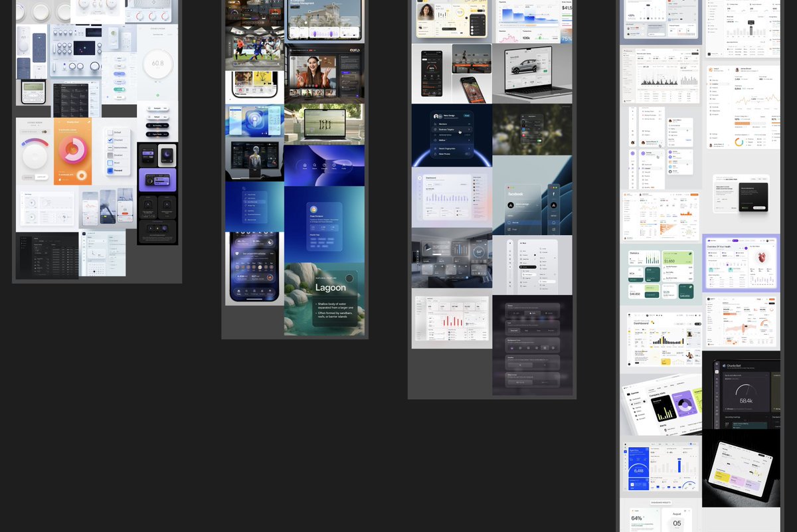Click the Lagoon title link on the nature card

pos(330,288)
